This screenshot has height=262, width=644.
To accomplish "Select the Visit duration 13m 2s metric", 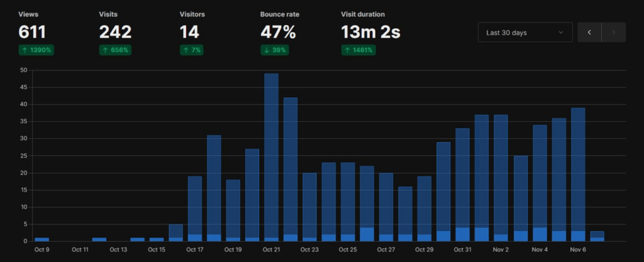I will (x=370, y=31).
